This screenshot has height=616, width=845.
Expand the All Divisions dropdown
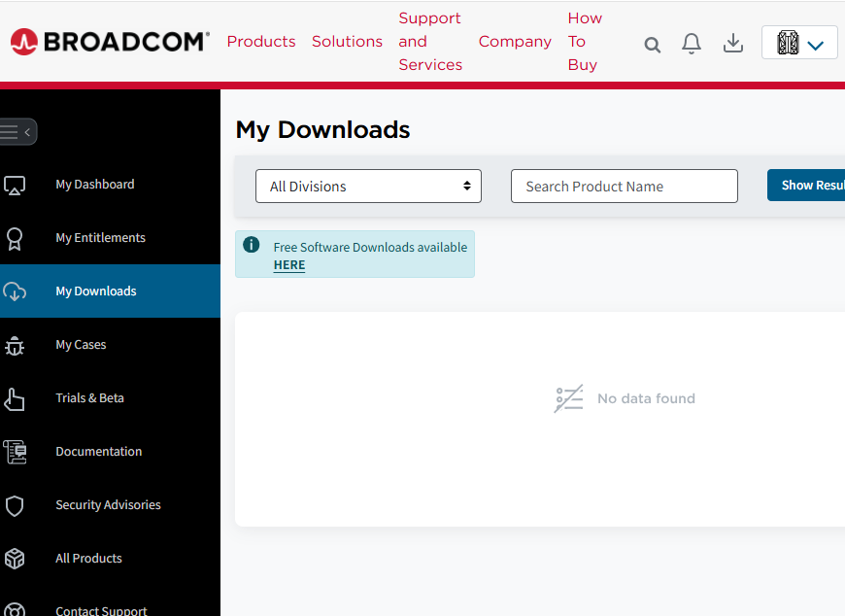pos(369,187)
